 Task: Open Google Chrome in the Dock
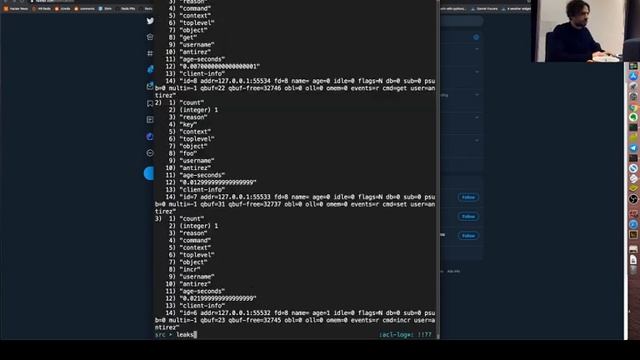[x=633, y=107]
